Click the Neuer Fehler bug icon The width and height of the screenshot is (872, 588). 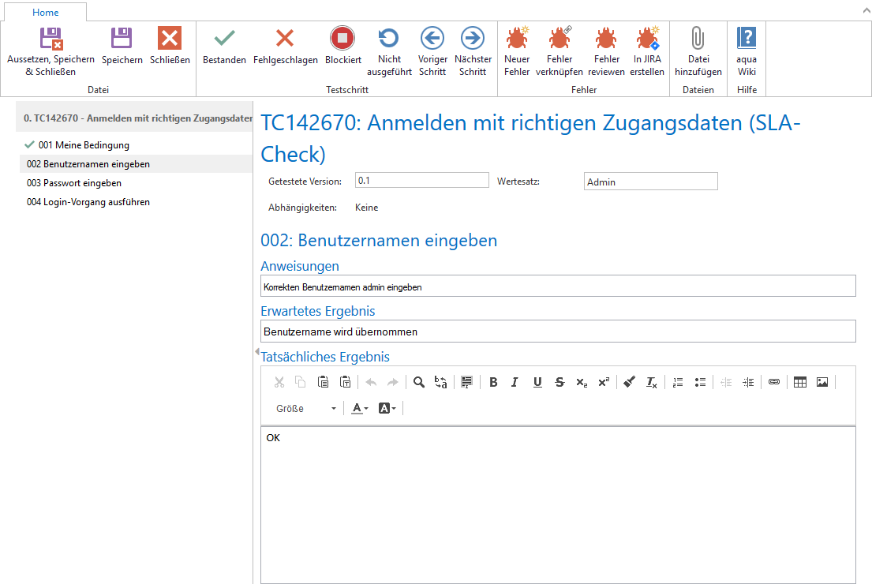point(517,47)
